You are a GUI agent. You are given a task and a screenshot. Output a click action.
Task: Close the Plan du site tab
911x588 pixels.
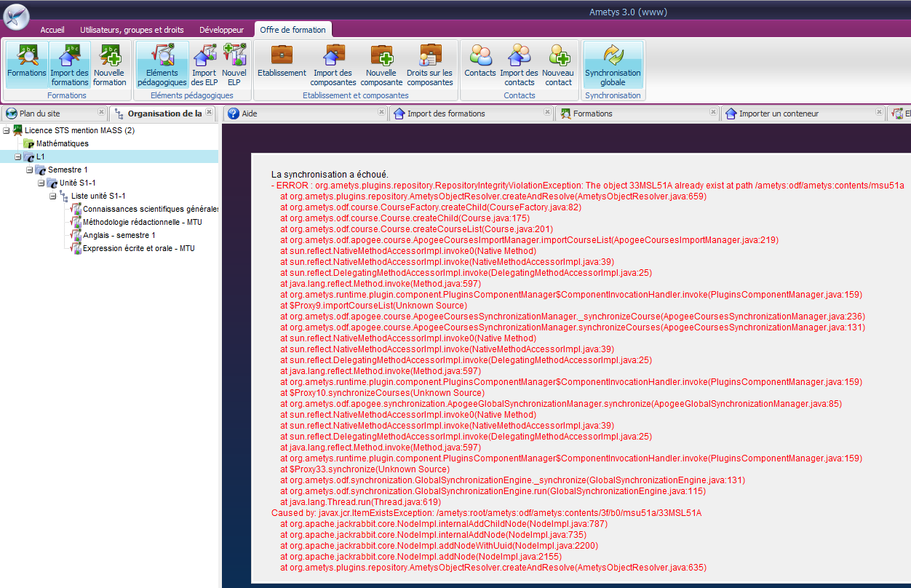tap(102, 112)
